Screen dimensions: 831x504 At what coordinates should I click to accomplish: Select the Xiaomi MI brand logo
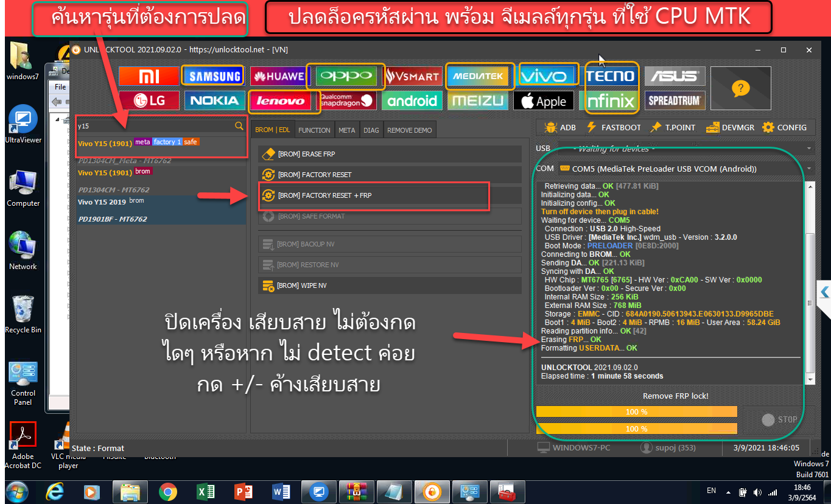coord(149,76)
